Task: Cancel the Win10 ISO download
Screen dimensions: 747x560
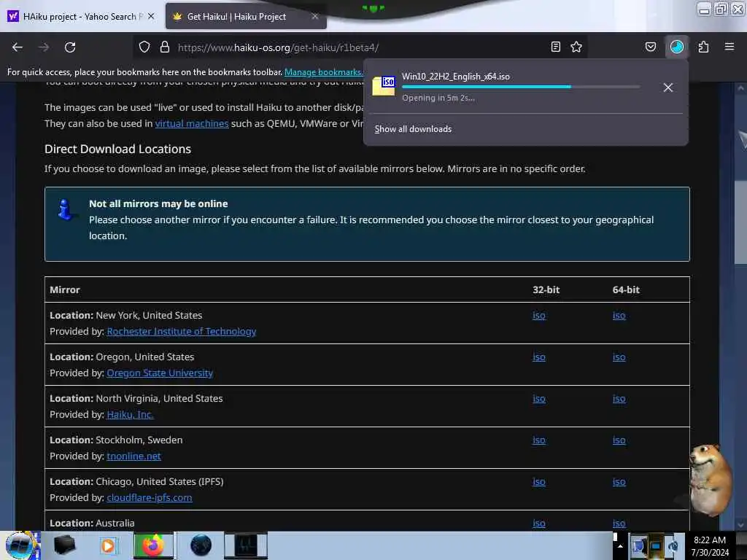Action: 668,87
